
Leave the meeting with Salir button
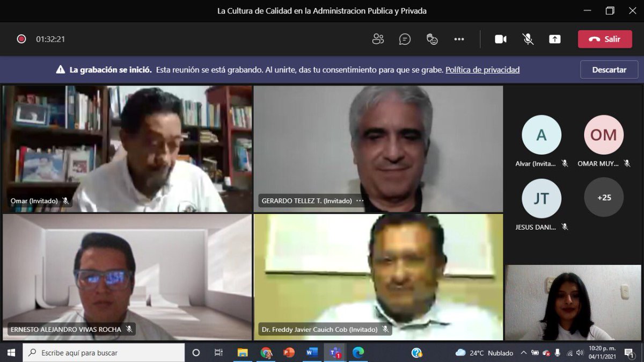[605, 39]
